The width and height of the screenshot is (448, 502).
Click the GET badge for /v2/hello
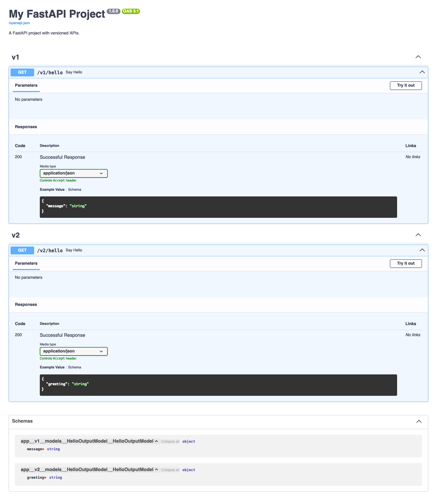[22, 250]
